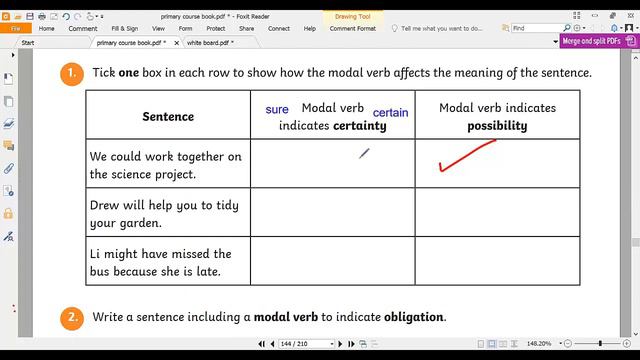Screen dimensions: 640x360
Task: Close the primary course book.pdf tab
Action: pos(176,43)
